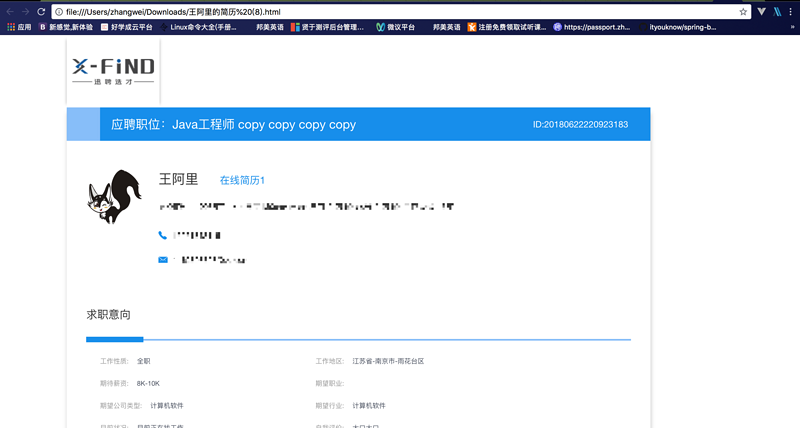Bookmark this page with the star icon
The height and width of the screenshot is (428, 800).
click(x=743, y=12)
